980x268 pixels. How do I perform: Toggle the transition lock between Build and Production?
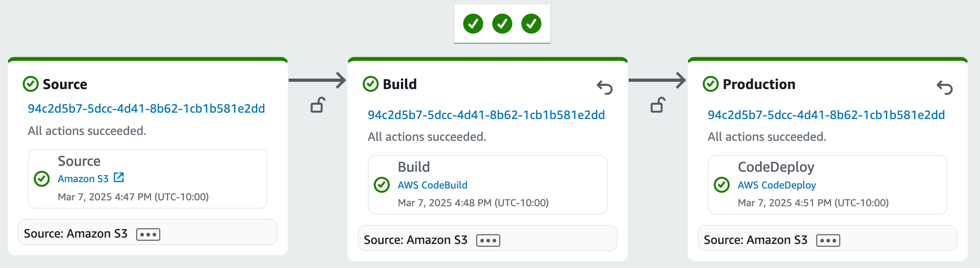pos(658,105)
